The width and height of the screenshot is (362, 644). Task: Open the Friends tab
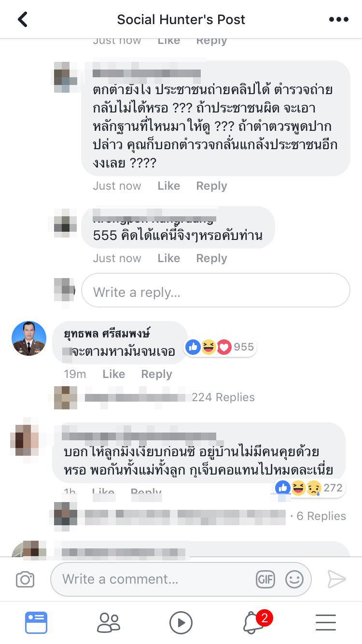(x=109, y=623)
